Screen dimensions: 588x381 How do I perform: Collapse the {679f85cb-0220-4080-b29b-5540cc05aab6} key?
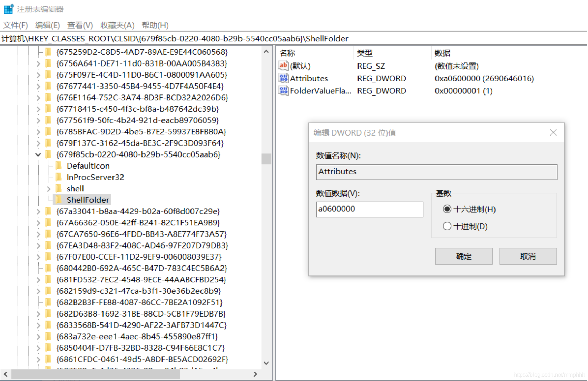(38, 154)
